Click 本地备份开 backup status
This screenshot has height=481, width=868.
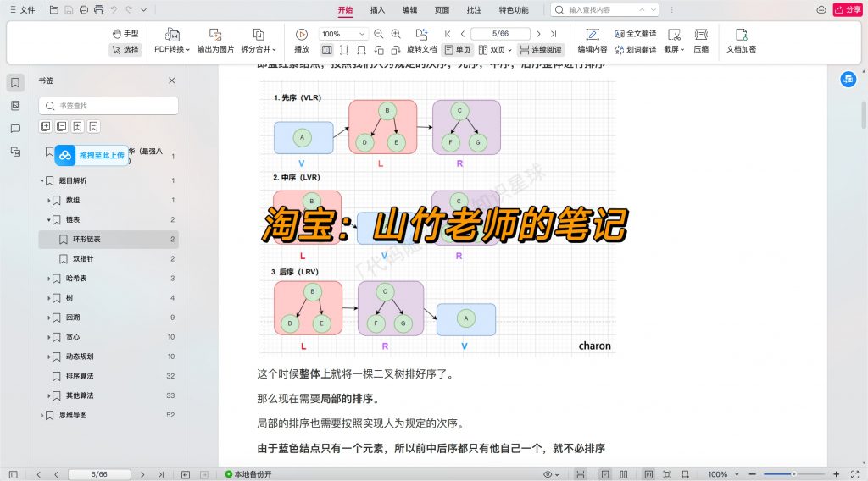[x=248, y=474]
